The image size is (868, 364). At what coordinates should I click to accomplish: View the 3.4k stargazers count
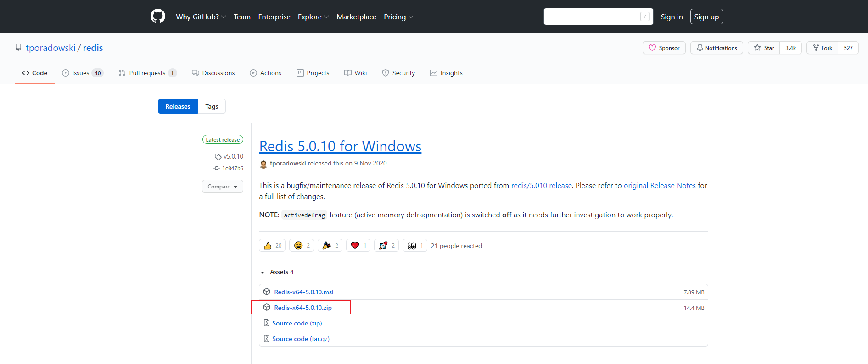[790, 48]
